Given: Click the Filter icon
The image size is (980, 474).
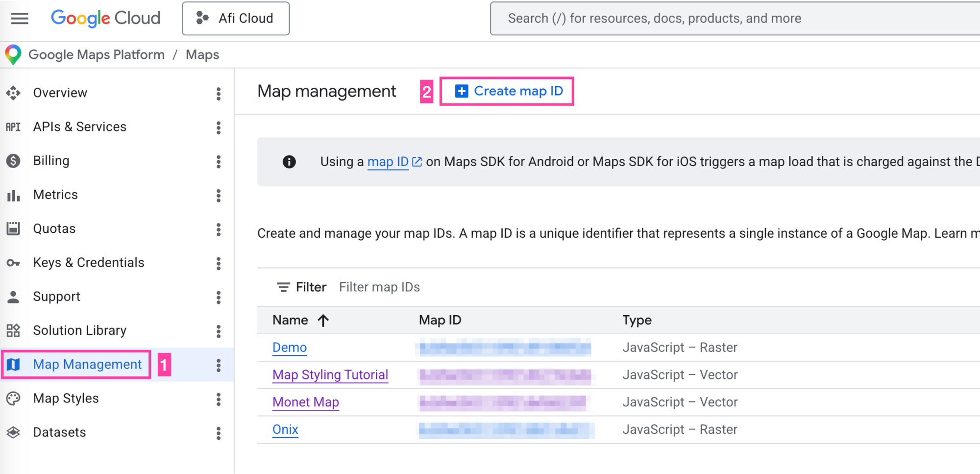Looking at the screenshot, I should point(283,287).
